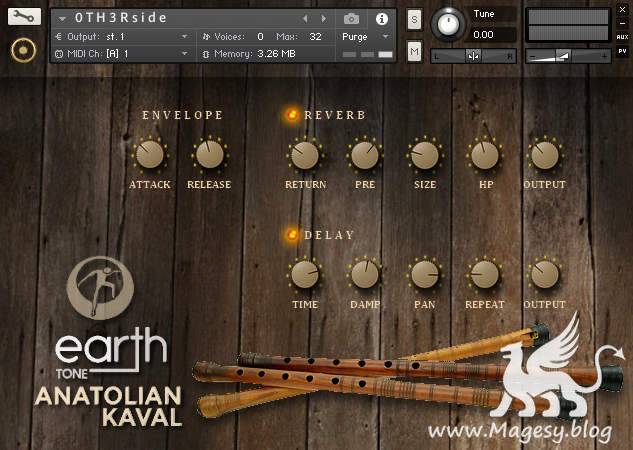The width and height of the screenshot is (633, 450).
Task: Click the delay Output knob
Action: click(x=545, y=275)
